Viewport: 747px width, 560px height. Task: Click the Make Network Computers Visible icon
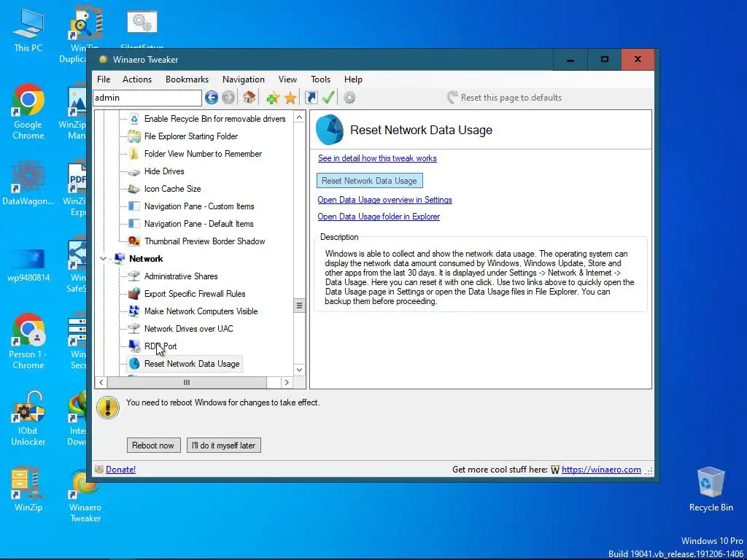tap(134, 311)
